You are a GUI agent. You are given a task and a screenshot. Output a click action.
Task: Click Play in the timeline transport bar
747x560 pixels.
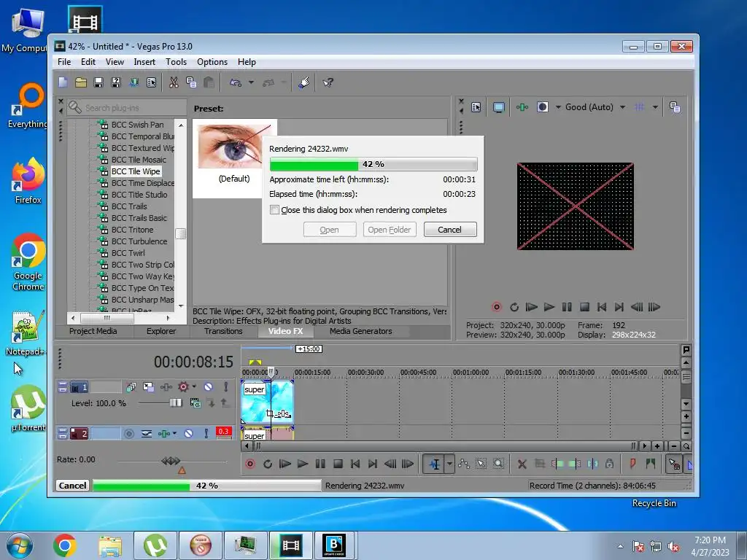303,463
